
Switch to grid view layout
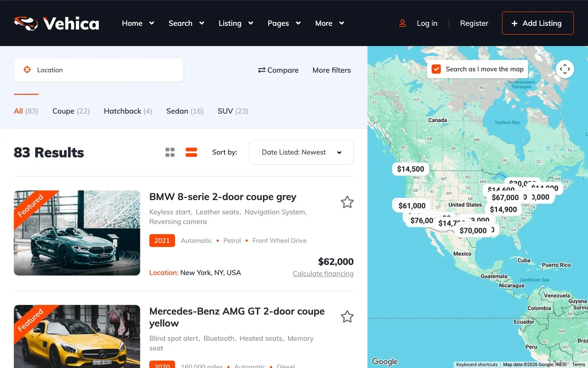coord(170,152)
